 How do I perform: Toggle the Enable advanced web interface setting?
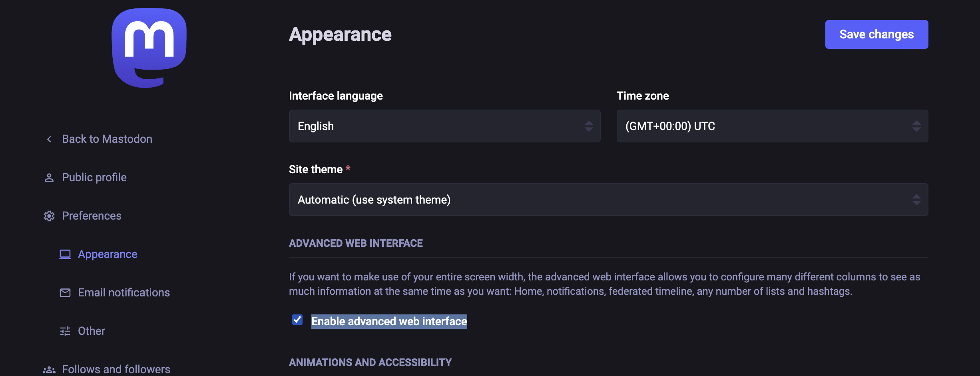click(x=297, y=320)
